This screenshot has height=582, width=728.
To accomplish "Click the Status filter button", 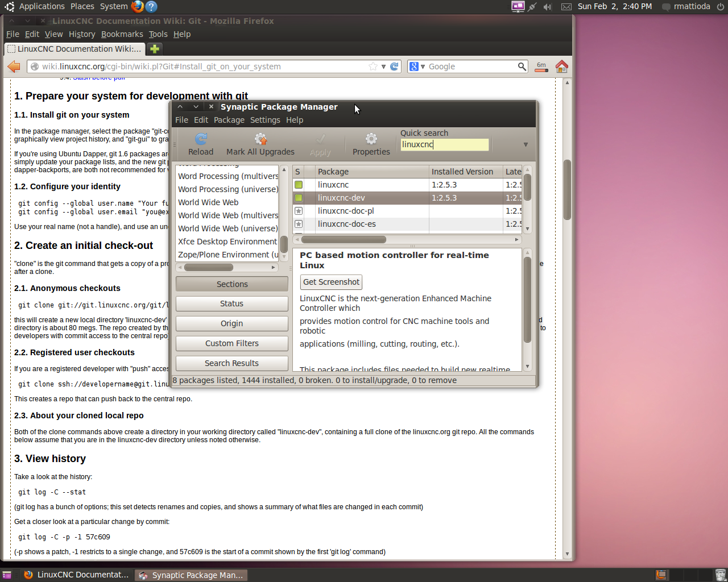I will point(232,304).
